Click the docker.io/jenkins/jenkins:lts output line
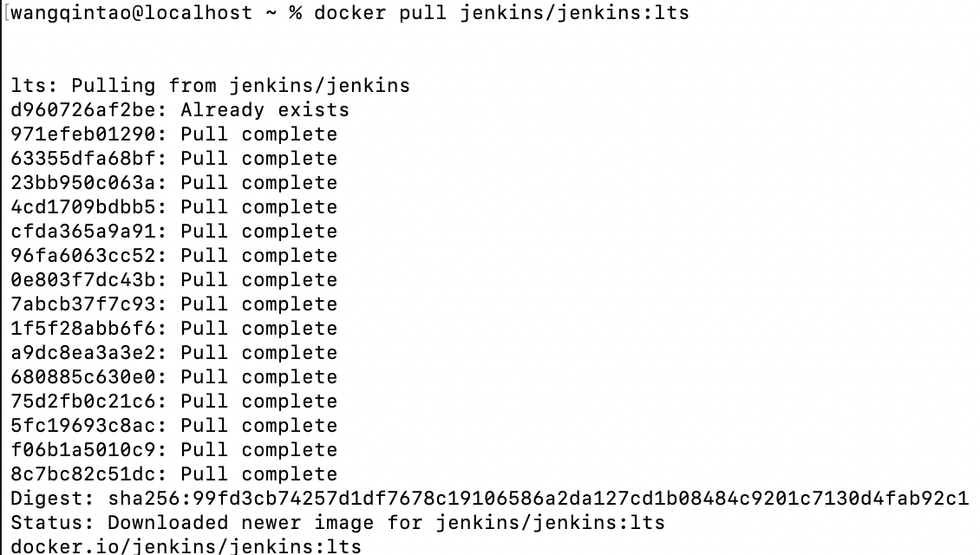The height and width of the screenshot is (555, 980). pyautogui.click(x=186, y=547)
